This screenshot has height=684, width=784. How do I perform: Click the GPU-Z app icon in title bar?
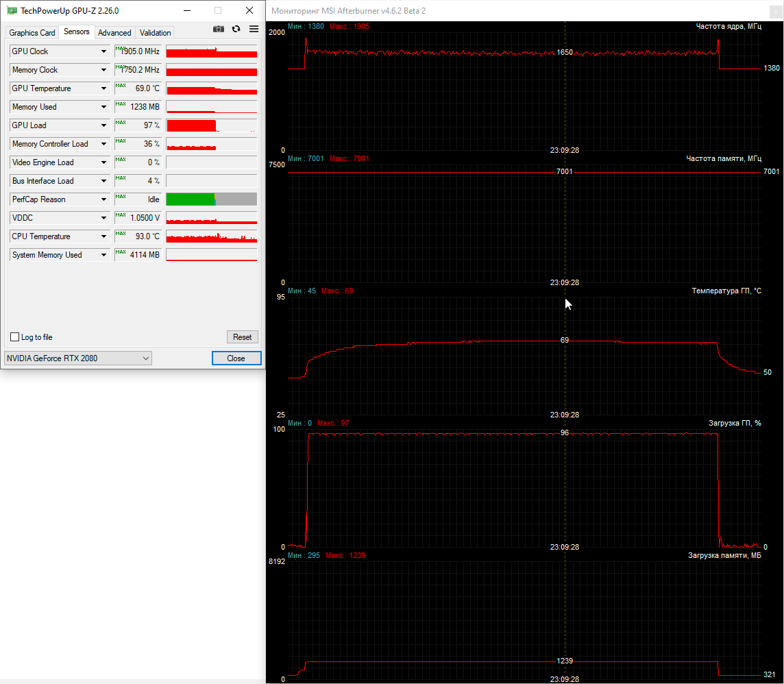[12, 10]
